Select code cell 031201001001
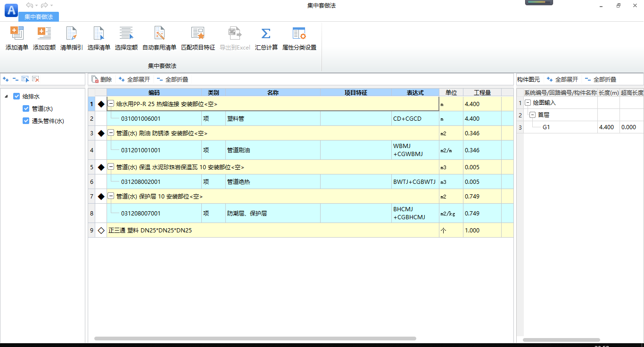The width and height of the screenshot is (644, 347). coord(154,150)
